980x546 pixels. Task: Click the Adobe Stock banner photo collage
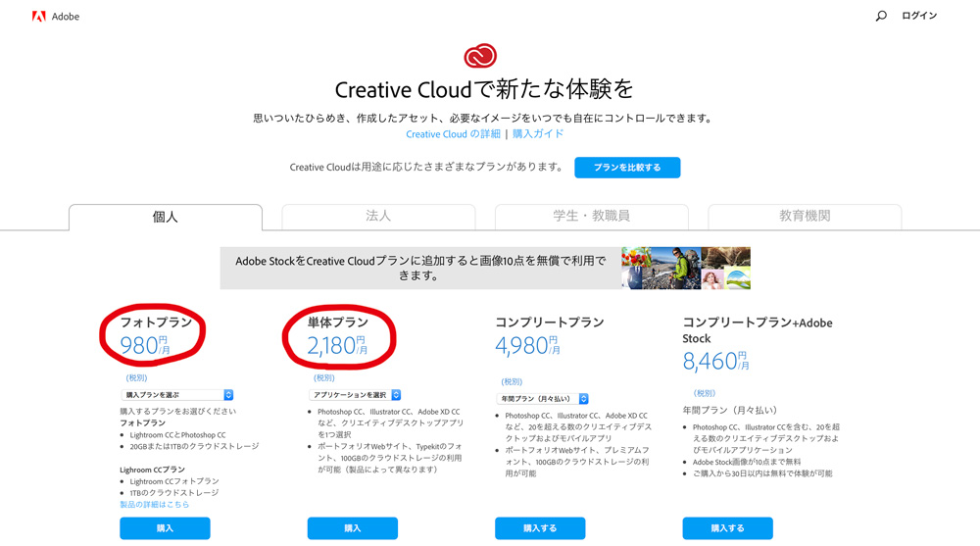tap(686, 269)
